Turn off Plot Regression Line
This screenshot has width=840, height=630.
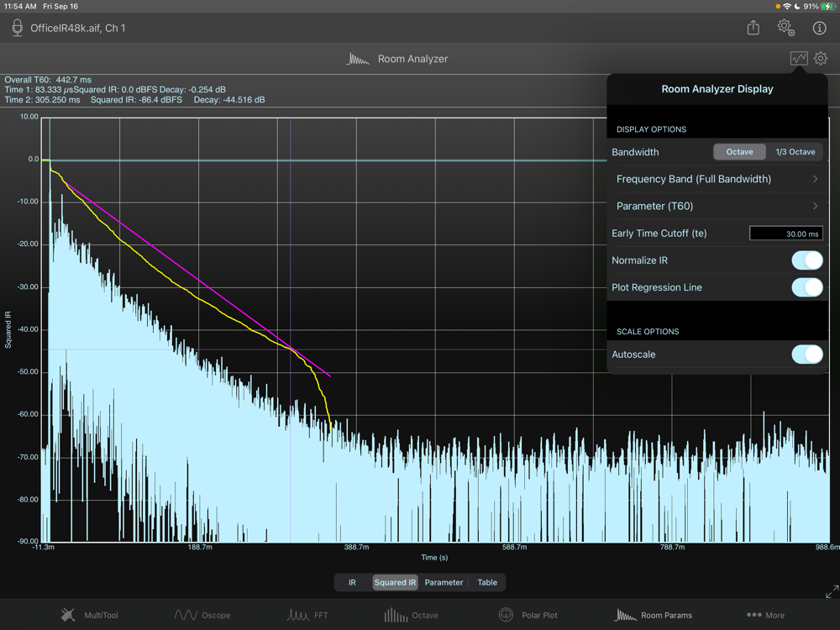tap(806, 287)
